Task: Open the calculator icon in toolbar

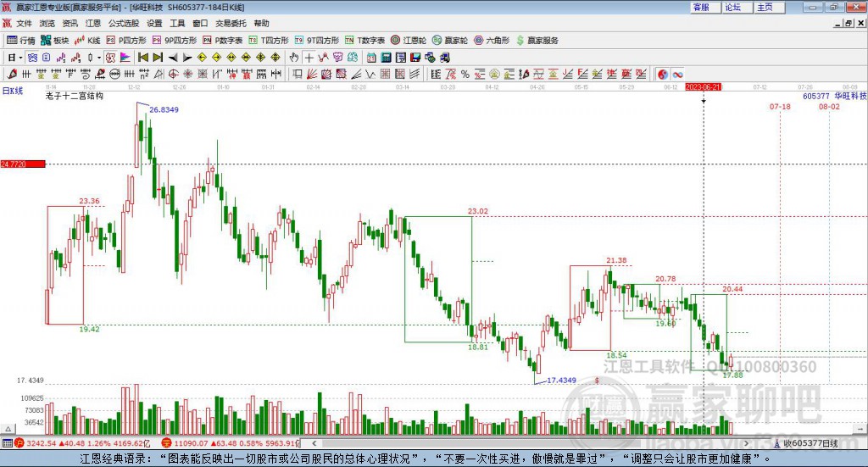Action: point(387,58)
